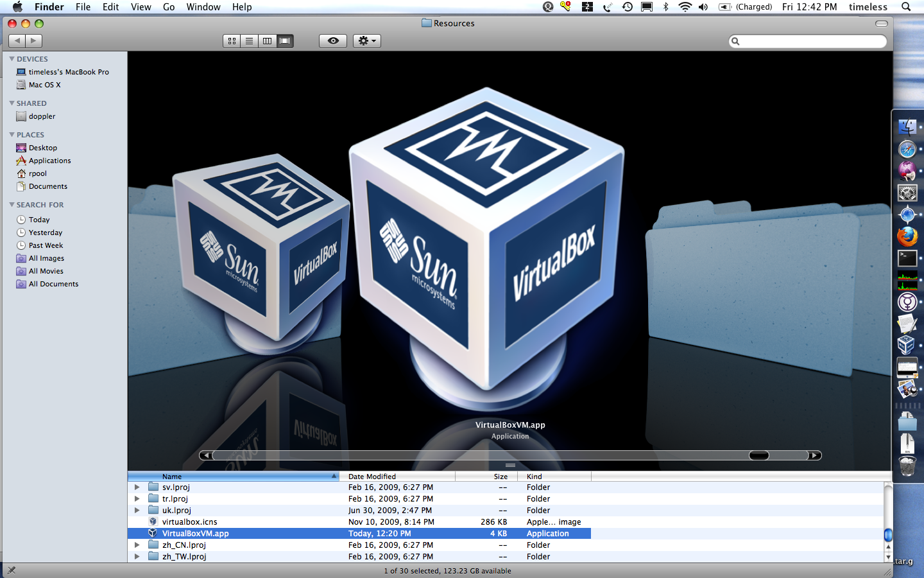
Task: Open the File menu
Action: click(x=83, y=7)
